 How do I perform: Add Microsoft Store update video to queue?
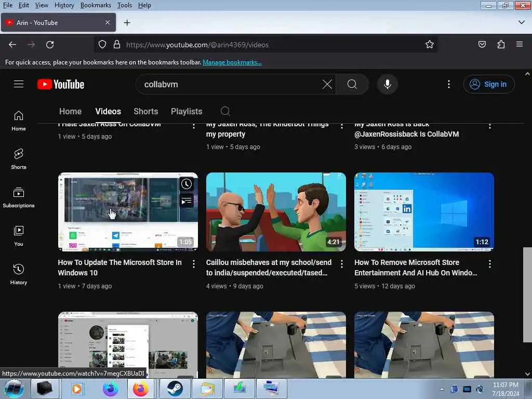tap(187, 201)
